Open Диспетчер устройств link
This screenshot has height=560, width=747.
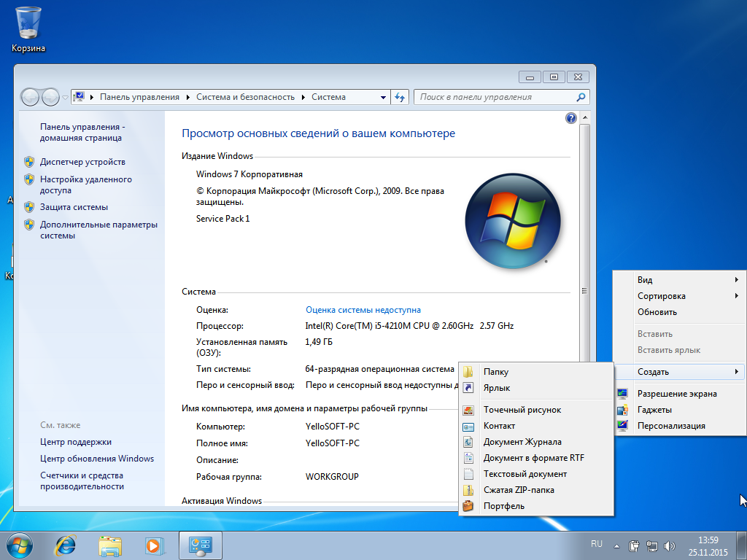[x=82, y=162]
